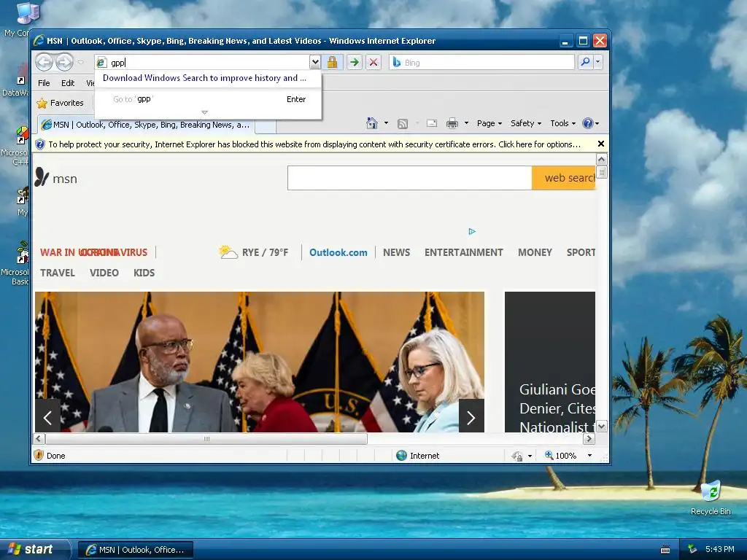Open a new blank tab

tap(266, 126)
